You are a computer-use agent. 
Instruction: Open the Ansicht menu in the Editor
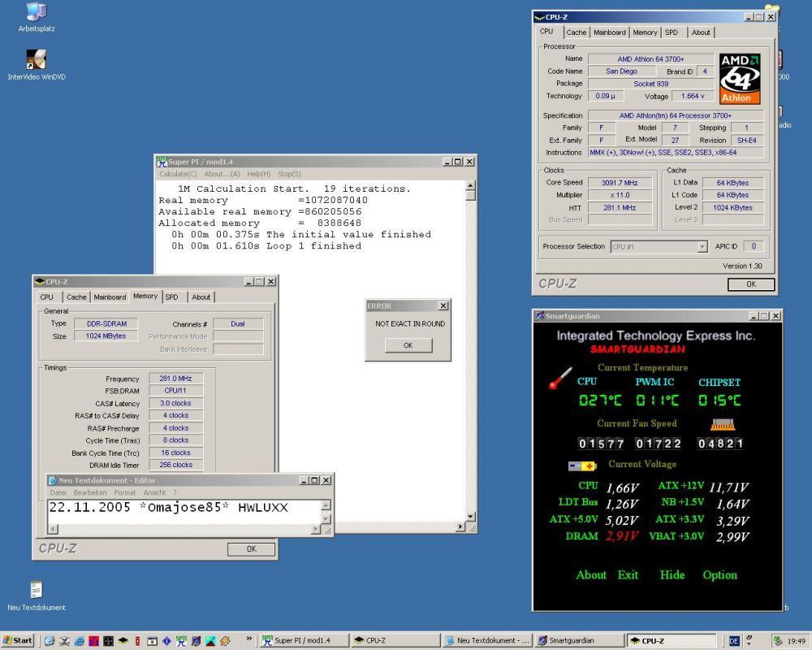(154, 492)
